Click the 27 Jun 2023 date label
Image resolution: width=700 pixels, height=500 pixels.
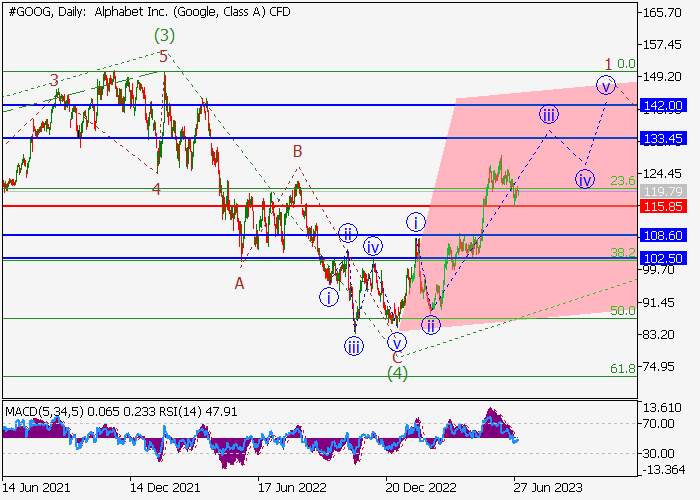coord(548,487)
